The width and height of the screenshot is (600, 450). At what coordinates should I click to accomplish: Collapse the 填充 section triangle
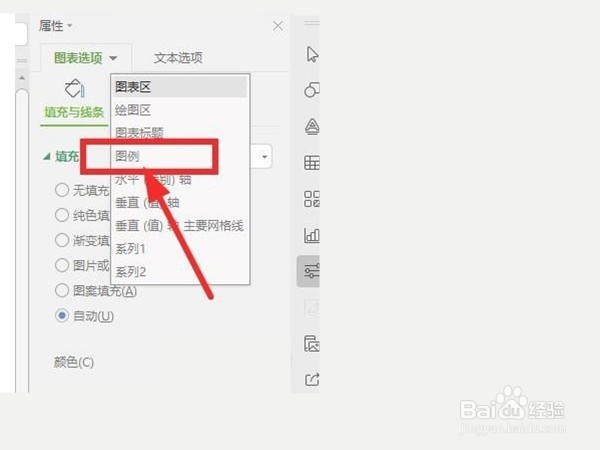pos(47,156)
